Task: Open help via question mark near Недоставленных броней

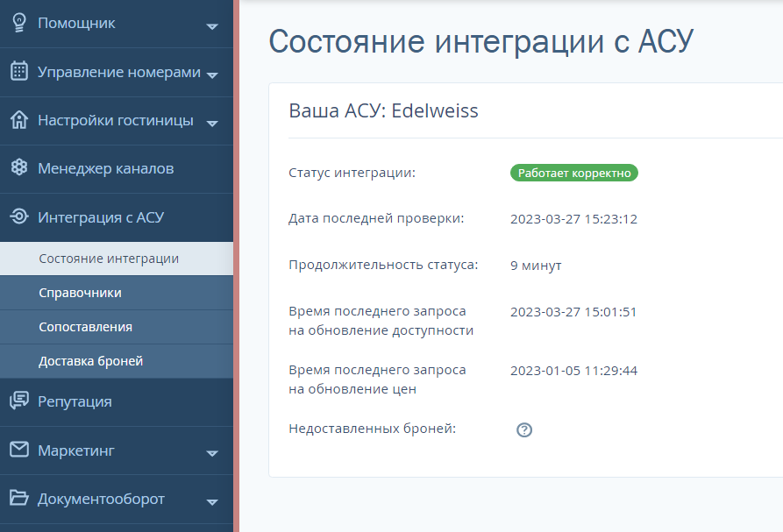Action: pos(523,429)
